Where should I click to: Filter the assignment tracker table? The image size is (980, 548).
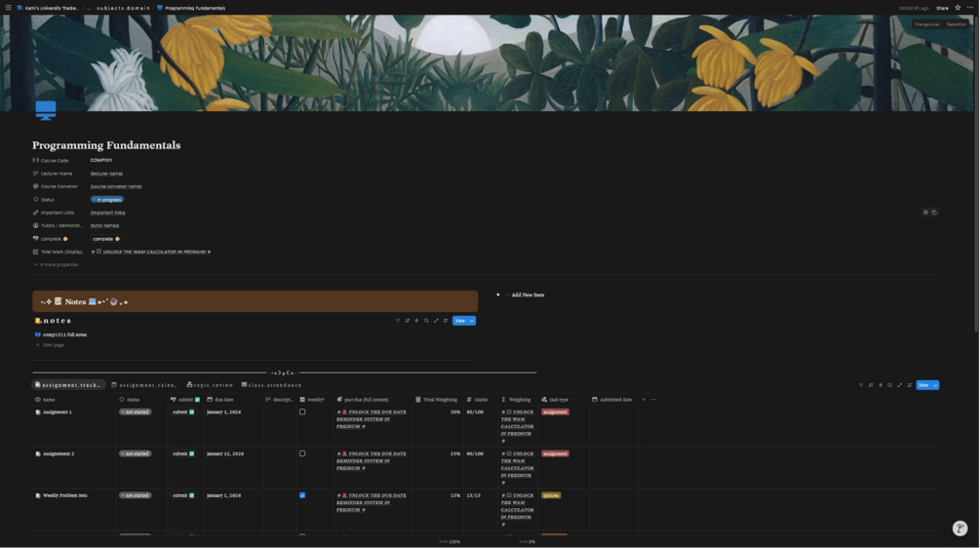pyautogui.click(x=861, y=385)
